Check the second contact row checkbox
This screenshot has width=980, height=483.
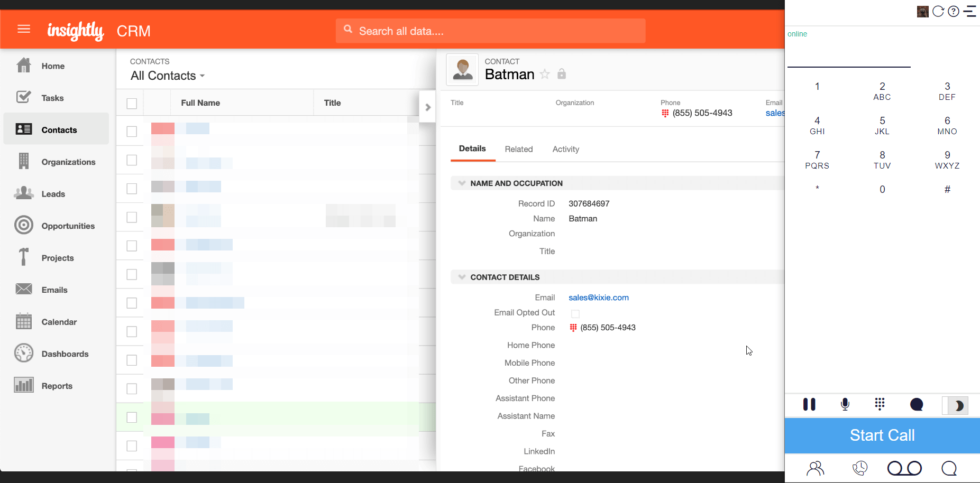pos(132,160)
